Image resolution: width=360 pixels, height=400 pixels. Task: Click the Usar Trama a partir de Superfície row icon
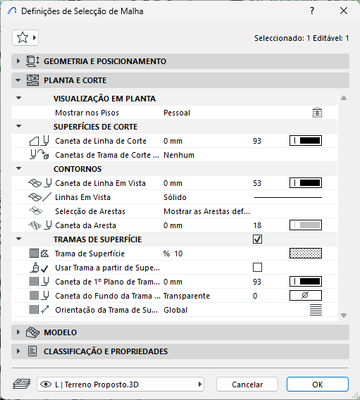click(39, 268)
